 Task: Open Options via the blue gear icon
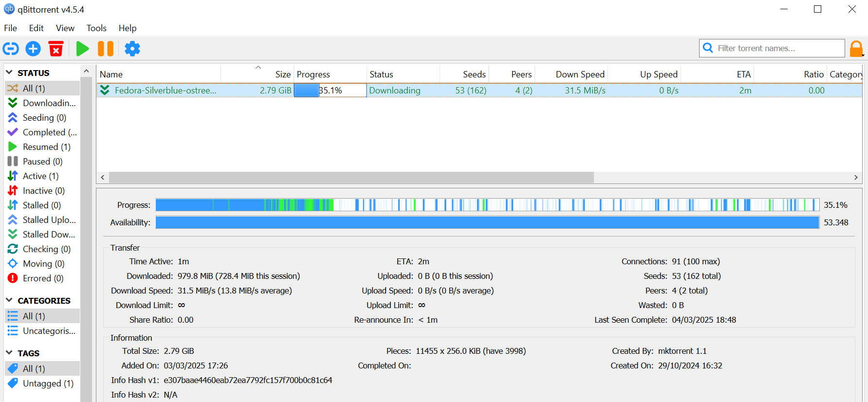[x=132, y=49]
